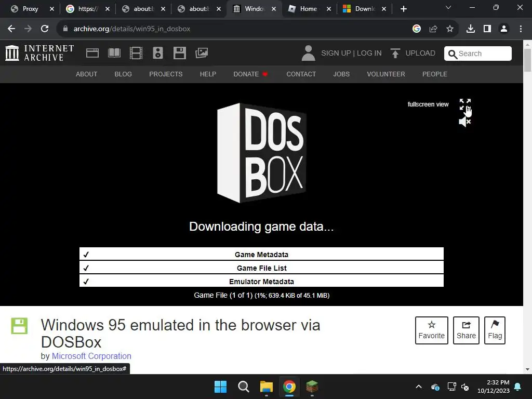Close the Home tab
Screen dimensions: 532x399
click(329, 9)
